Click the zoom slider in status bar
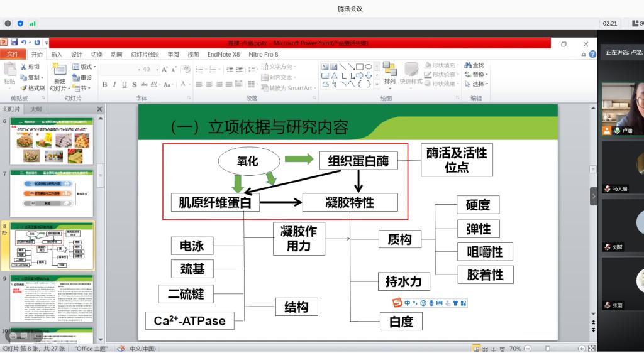The height and width of the screenshot is (353, 644). pyautogui.click(x=547, y=349)
